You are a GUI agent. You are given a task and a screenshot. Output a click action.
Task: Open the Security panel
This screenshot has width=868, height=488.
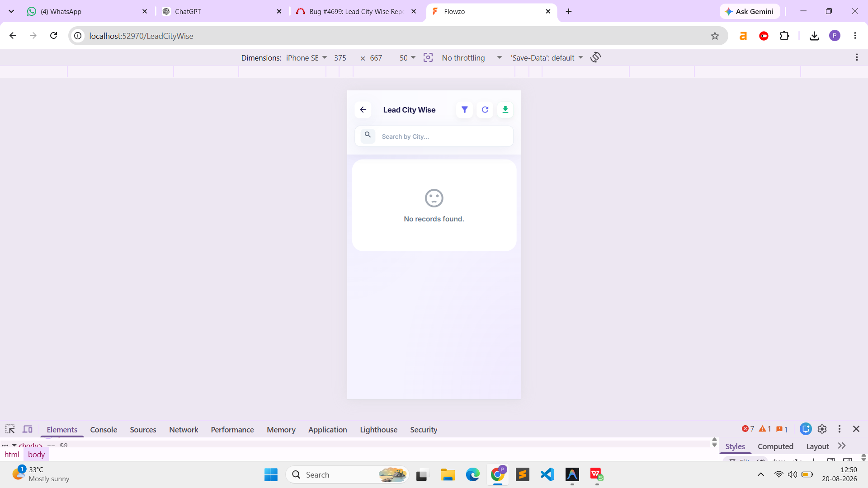click(x=424, y=430)
